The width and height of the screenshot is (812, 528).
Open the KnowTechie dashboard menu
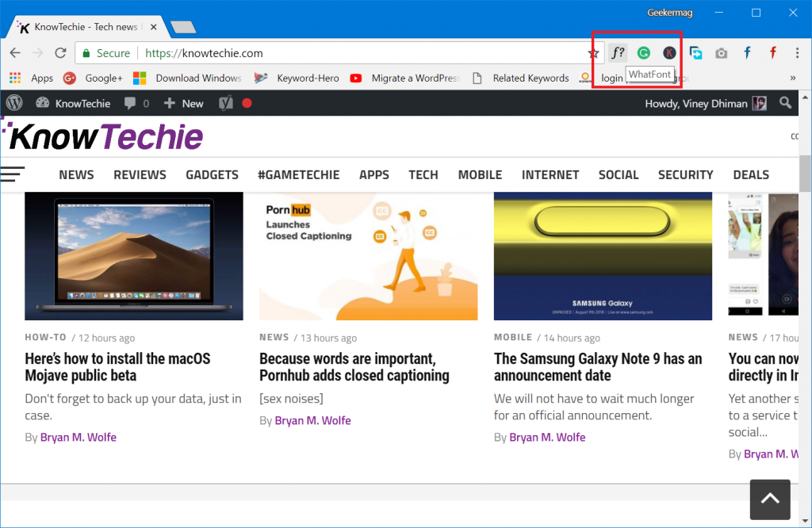coord(73,104)
